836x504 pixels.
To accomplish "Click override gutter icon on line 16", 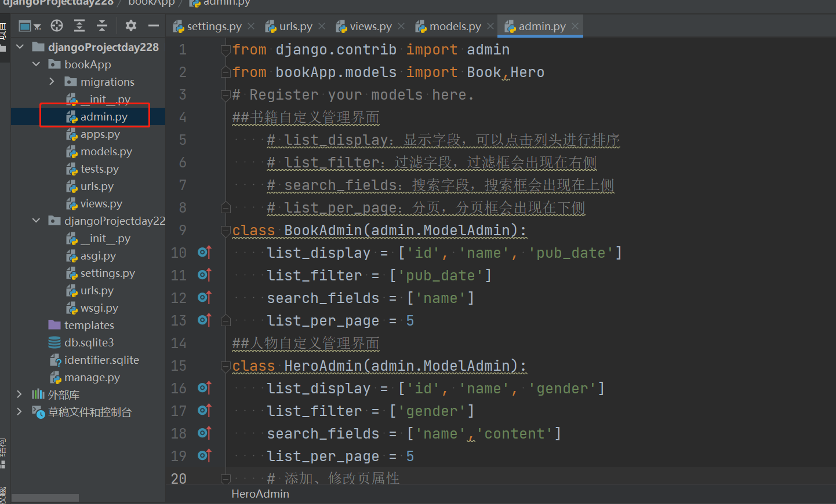I will tap(205, 388).
